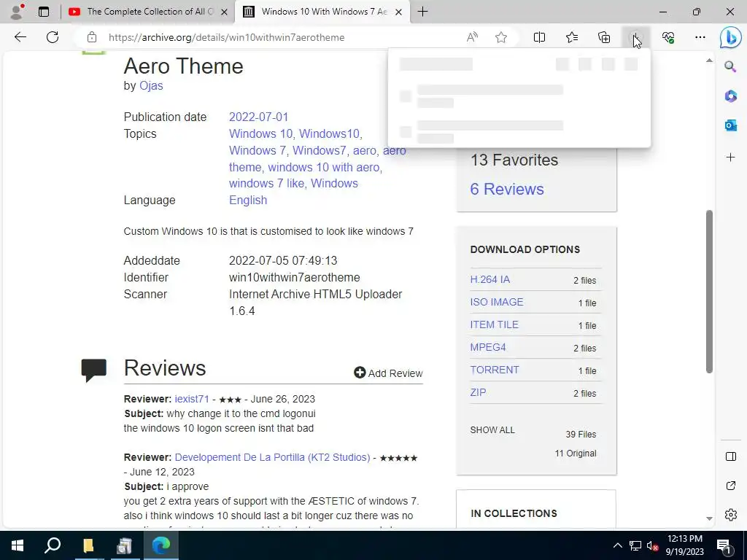Open Outlook in the Edge sidebar
The width and height of the screenshot is (747, 560).
730,125
